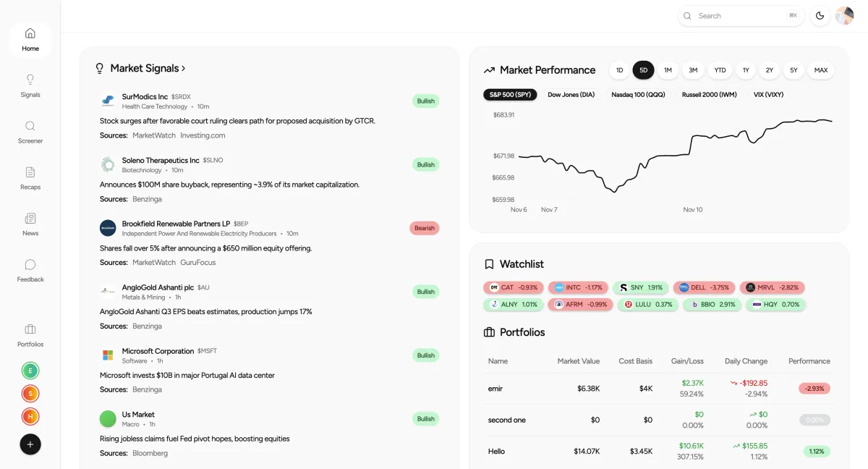Switch chart range to YTD
The height and width of the screenshot is (469, 868).
point(720,70)
